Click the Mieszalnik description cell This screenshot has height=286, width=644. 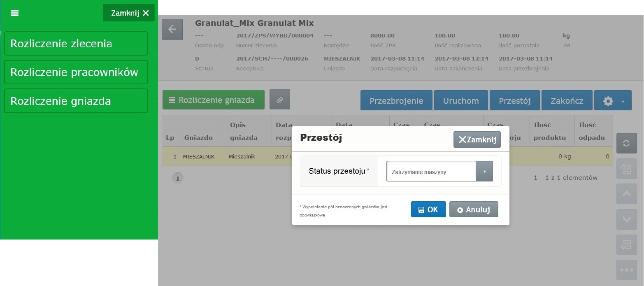pyautogui.click(x=249, y=156)
